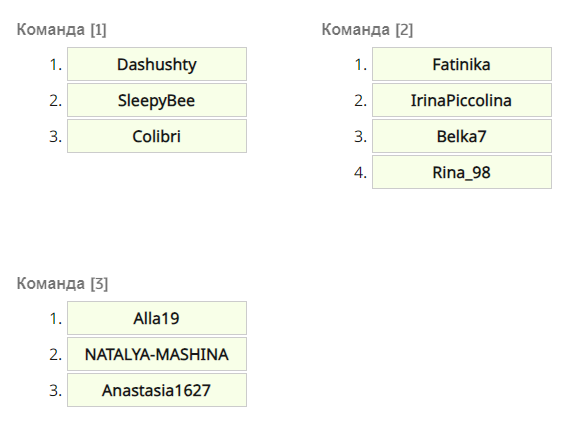Select Anastasia1627 player box

(x=157, y=390)
